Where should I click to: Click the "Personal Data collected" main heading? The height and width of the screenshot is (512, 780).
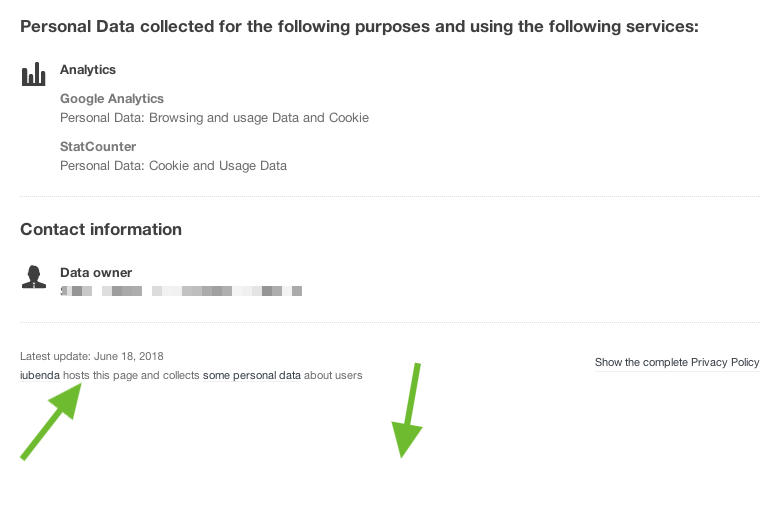point(359,26)
